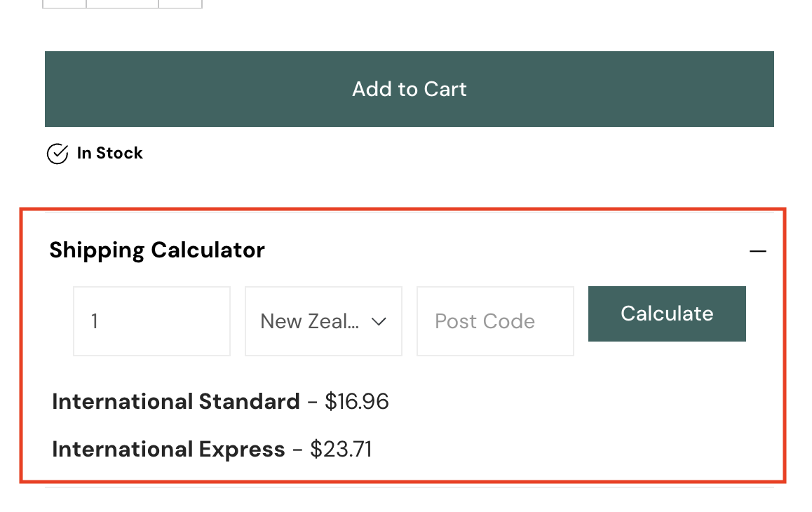Focus the Post Code input field
This screenshot has height=512, width=812.
(x=496, y=321)
